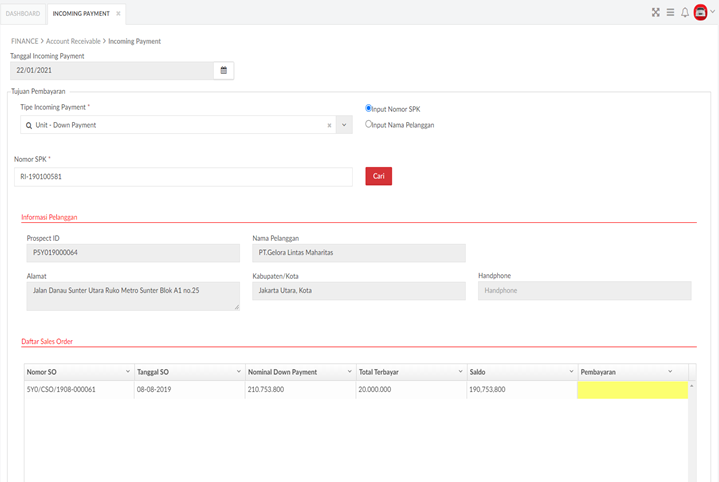Click the Daftar Sales Order section heading
Viewport: 719px width, 482px height.
point(47,342)
